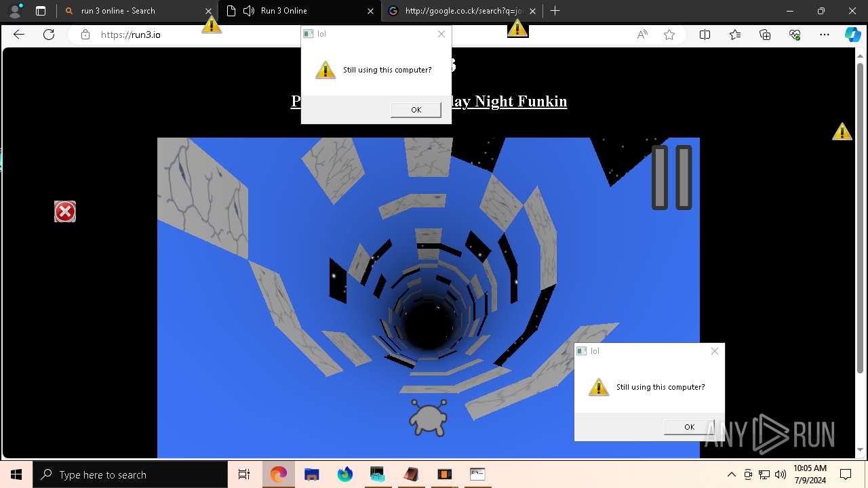The width and height of the screenshot is (868, 488).
Task: Start Read aloud in the address bar
Action: 642,35
